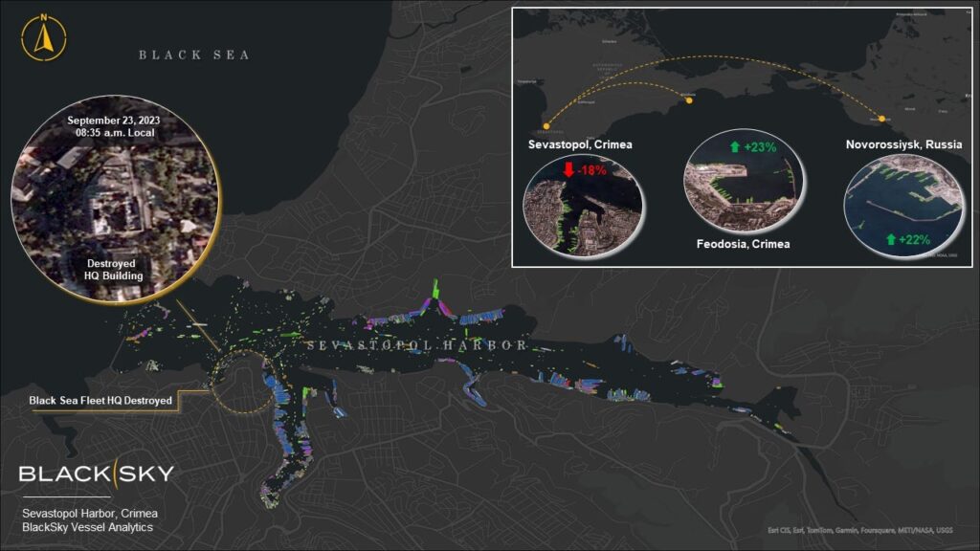Click the "SEVASTOPOL HARBOR" map label
980x551 pixels.
(x=417, y=344)
